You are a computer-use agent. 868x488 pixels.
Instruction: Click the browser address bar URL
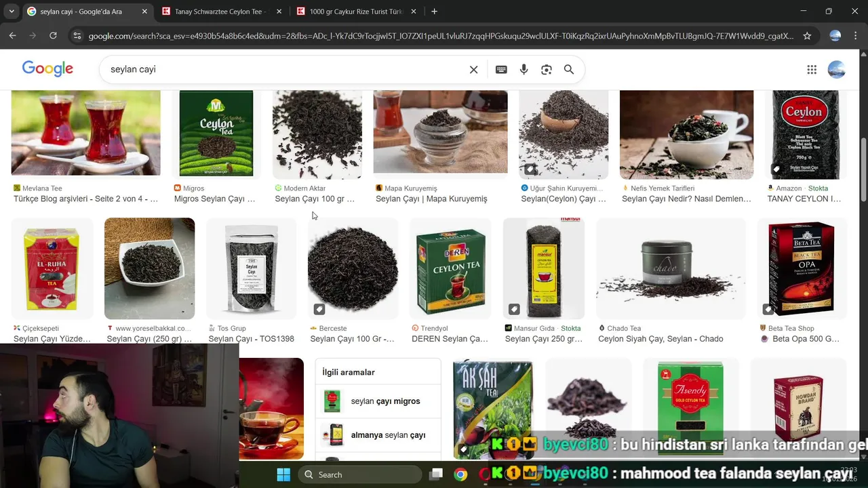tap(441, 36)
